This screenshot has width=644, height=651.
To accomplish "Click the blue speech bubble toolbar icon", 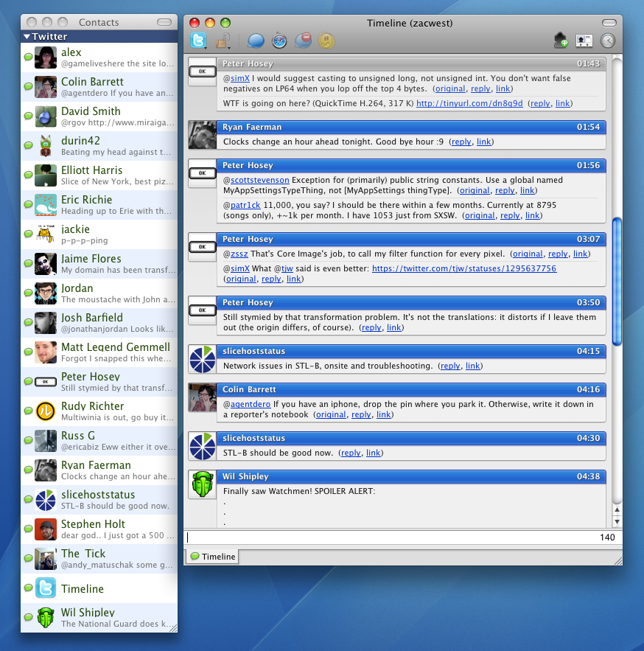I will (x=256, y=41).
